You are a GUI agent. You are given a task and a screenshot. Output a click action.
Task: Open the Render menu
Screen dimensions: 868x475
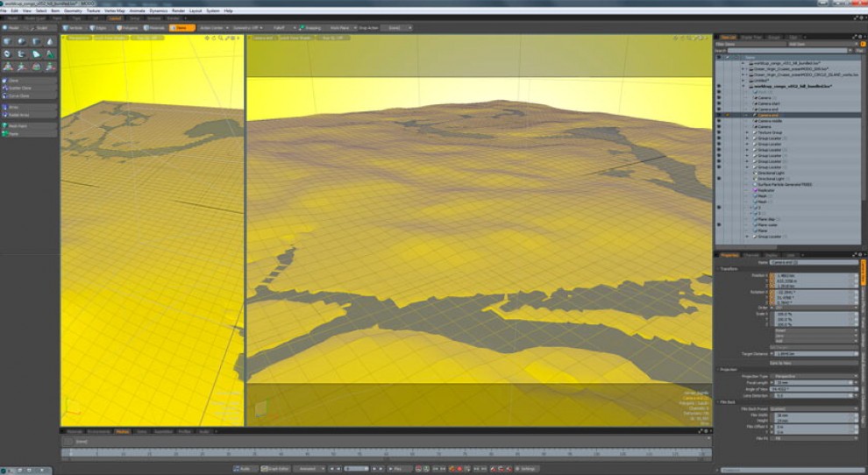point(178,11)
